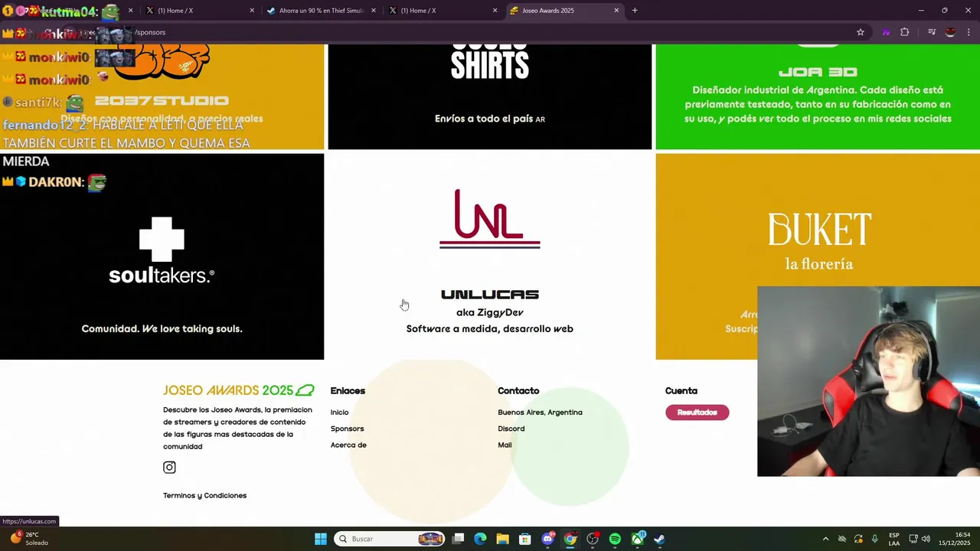Screen dimensions: 980x551
Task: Open the browser profile avatar
Action: [x=950, y=32]
